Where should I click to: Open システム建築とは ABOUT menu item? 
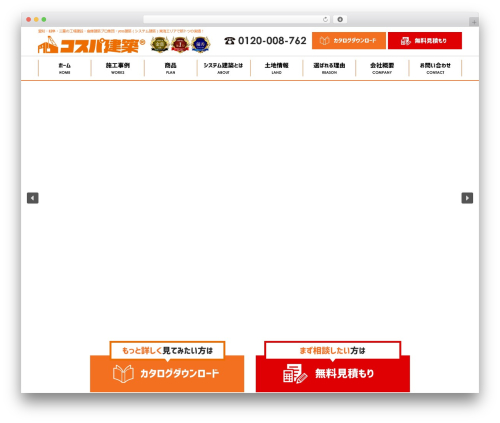(x=223, y=68)
